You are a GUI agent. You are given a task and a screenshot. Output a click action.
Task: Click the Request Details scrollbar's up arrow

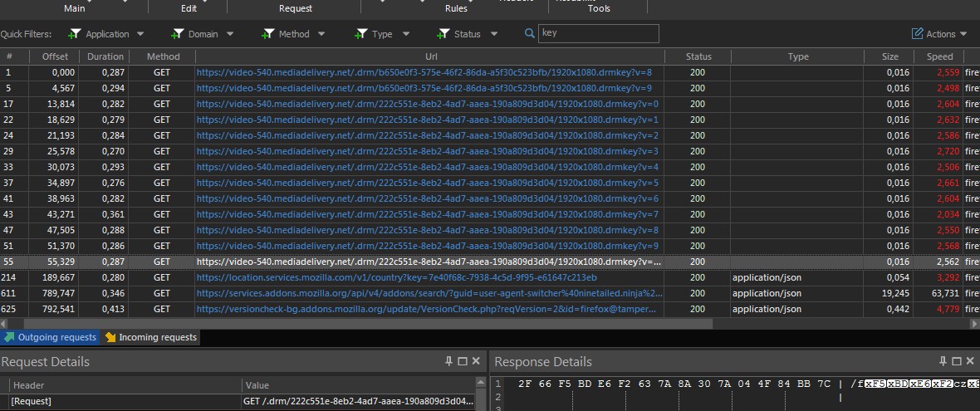pyautogui.click(x=481, y=382)
